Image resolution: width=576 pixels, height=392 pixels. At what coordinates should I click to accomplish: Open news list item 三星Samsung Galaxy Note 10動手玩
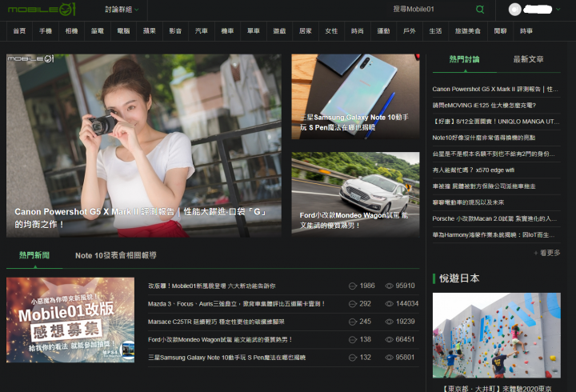226,358
